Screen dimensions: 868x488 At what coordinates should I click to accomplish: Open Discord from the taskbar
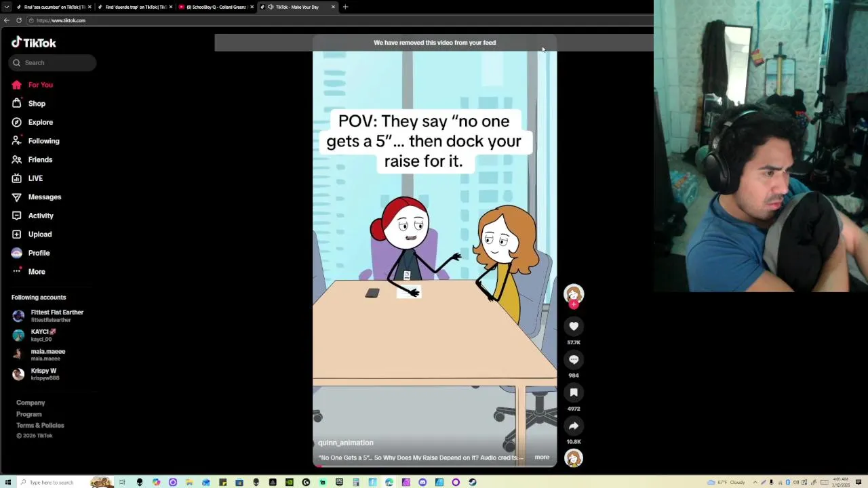pyautogui.click(x=422, y=482)
